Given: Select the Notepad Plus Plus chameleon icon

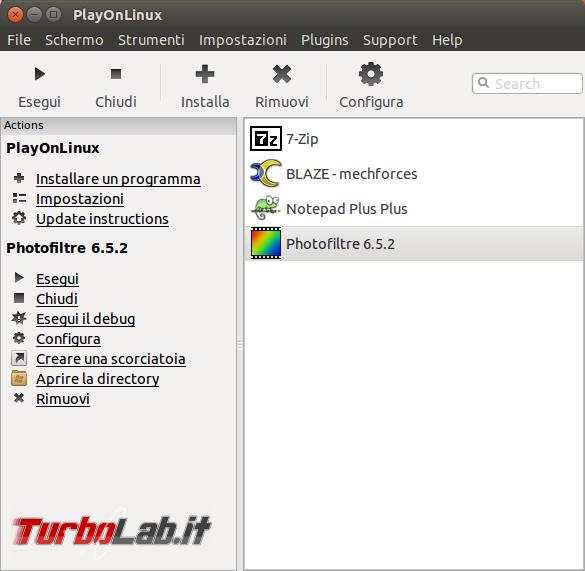Looking at the screenshot, I should pyautogui.click(x=266, y=208).
